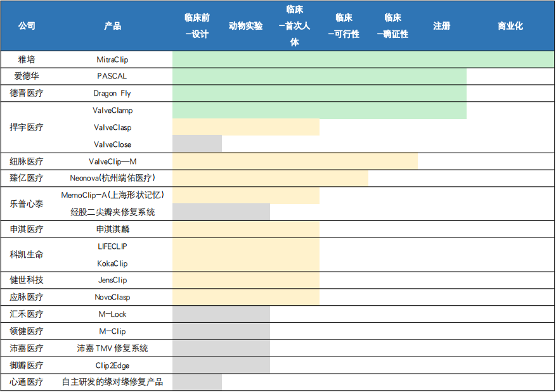Click the 临床-确证性 header
The width and height of the screenshot is (556, 392).
click(x=392, y=26)
